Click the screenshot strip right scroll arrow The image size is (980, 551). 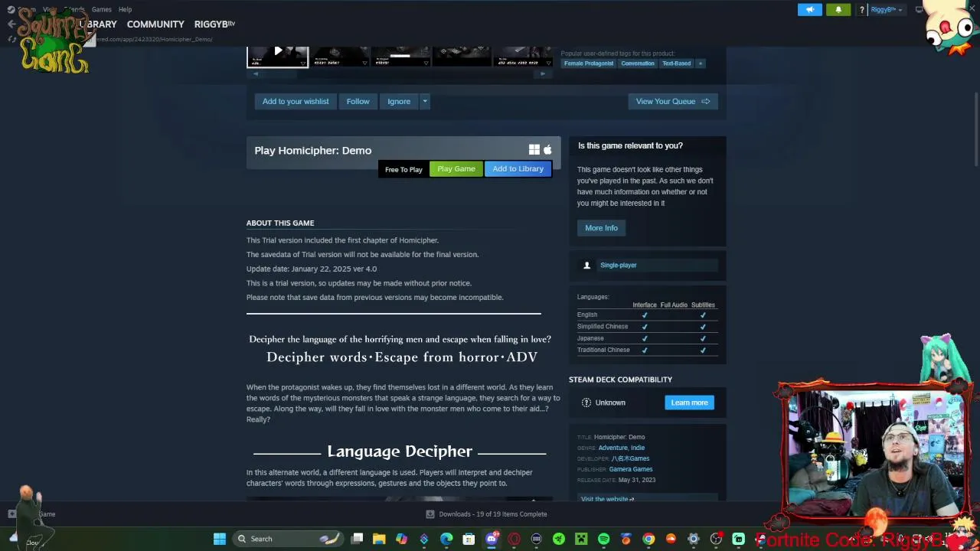pos(543,74)
